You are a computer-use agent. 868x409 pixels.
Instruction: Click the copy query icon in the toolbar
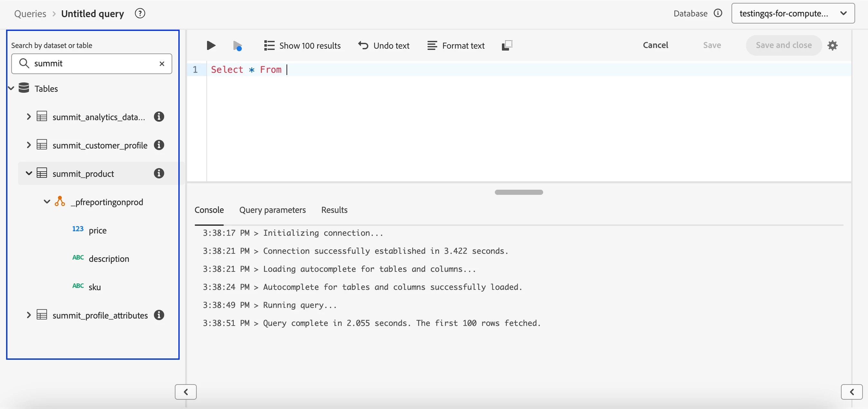tap(507, 45)
